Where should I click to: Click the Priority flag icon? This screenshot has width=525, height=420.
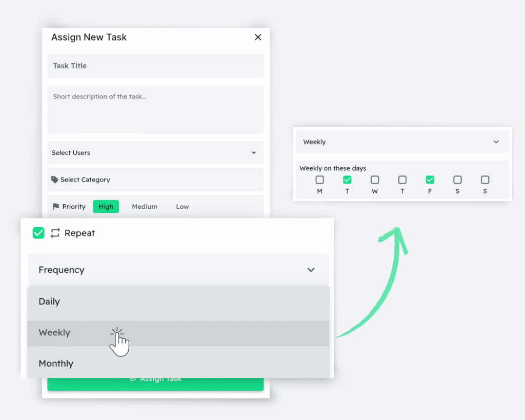point(56,207)
